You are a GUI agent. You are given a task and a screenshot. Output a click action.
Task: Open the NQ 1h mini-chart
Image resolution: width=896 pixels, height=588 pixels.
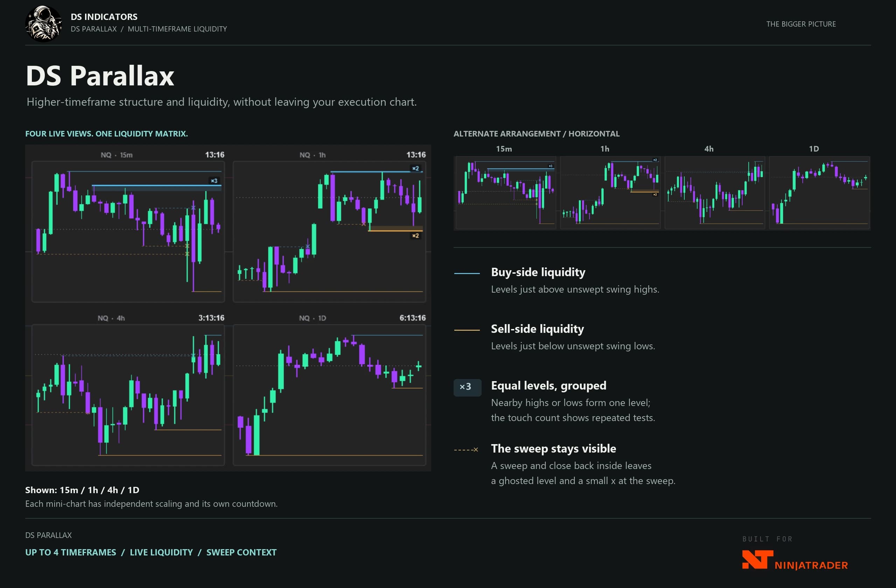pyautogui.click(x=329, y=231)
